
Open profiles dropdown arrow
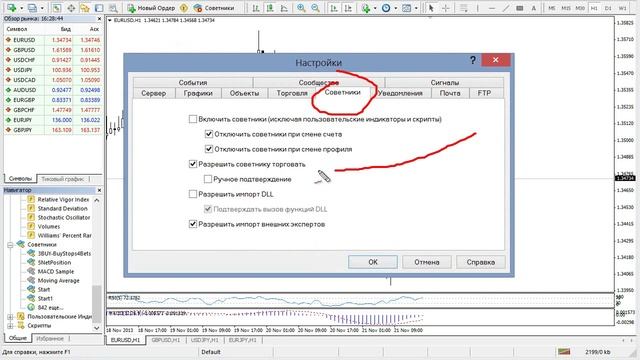42,8
